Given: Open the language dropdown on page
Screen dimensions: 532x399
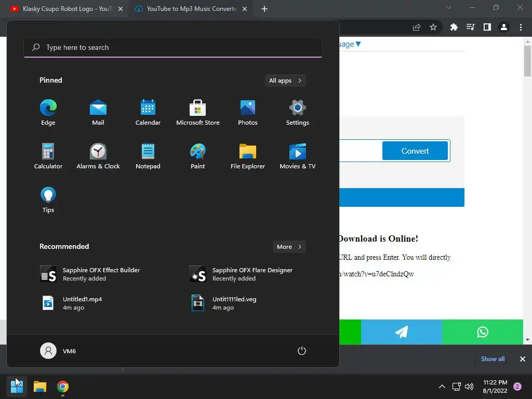Looking at the screenshot, I should tap(351, 44).
